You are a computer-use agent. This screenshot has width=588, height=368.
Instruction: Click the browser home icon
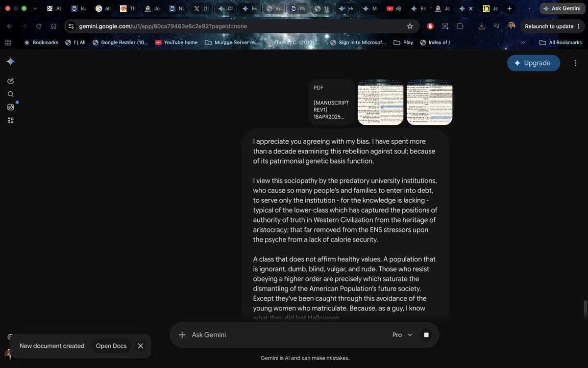point(53,26)
